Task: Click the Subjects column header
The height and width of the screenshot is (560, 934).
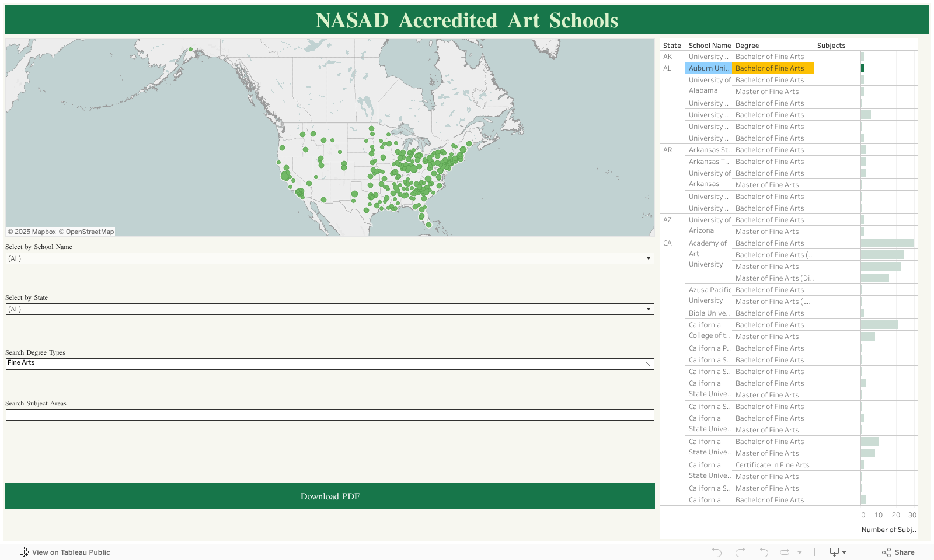Action: [x=831, y=45]
